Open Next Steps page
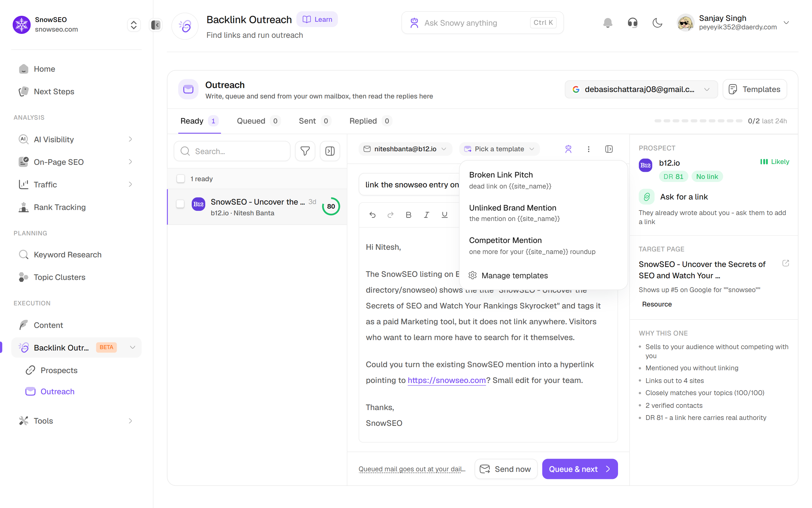This screenshot has height=508, width=812. [x=76, y=91]
